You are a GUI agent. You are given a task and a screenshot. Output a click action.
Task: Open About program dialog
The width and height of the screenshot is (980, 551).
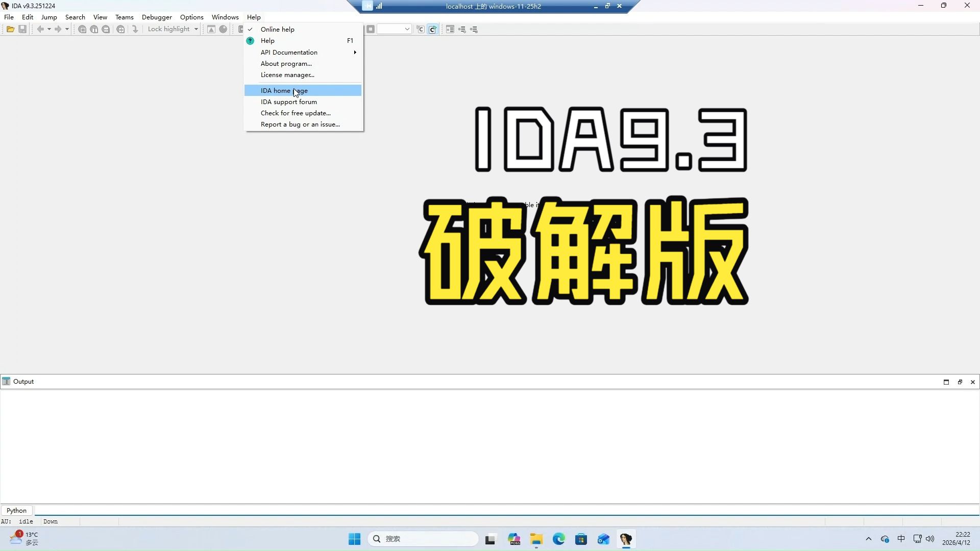click(303, 63)
